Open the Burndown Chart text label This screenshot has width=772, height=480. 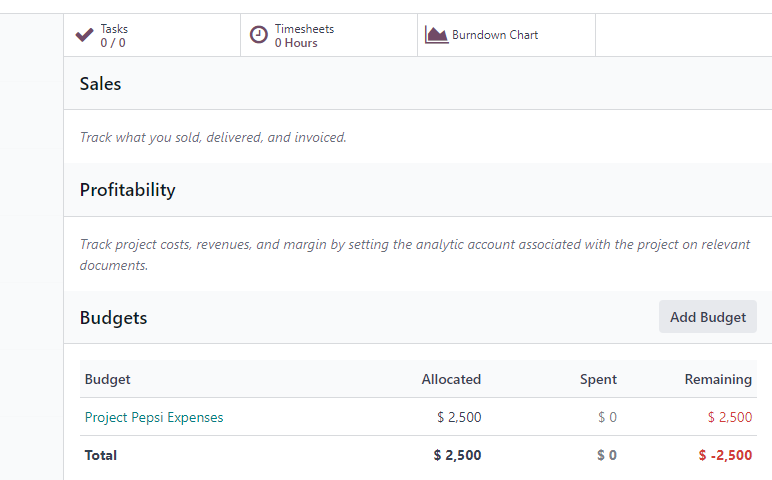495,35
